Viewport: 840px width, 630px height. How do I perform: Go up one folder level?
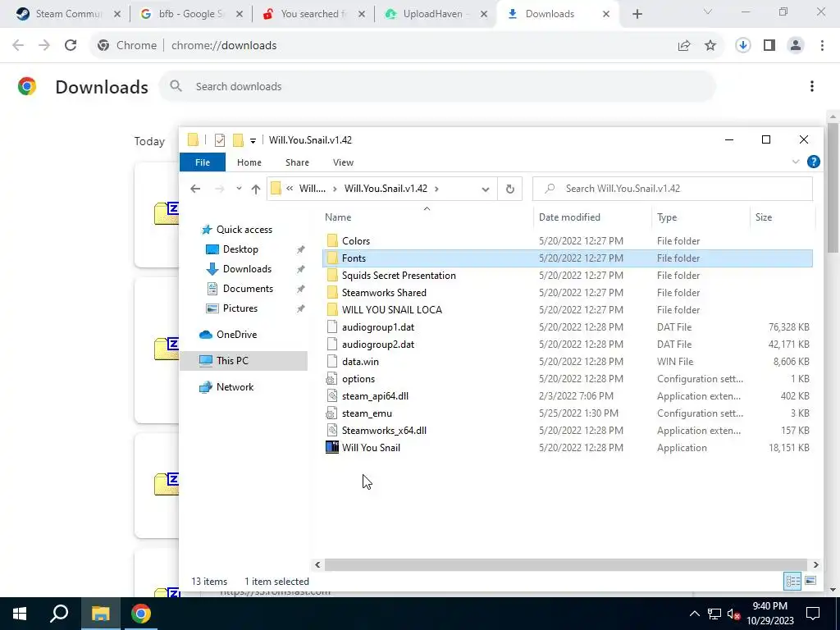point(256,189)
